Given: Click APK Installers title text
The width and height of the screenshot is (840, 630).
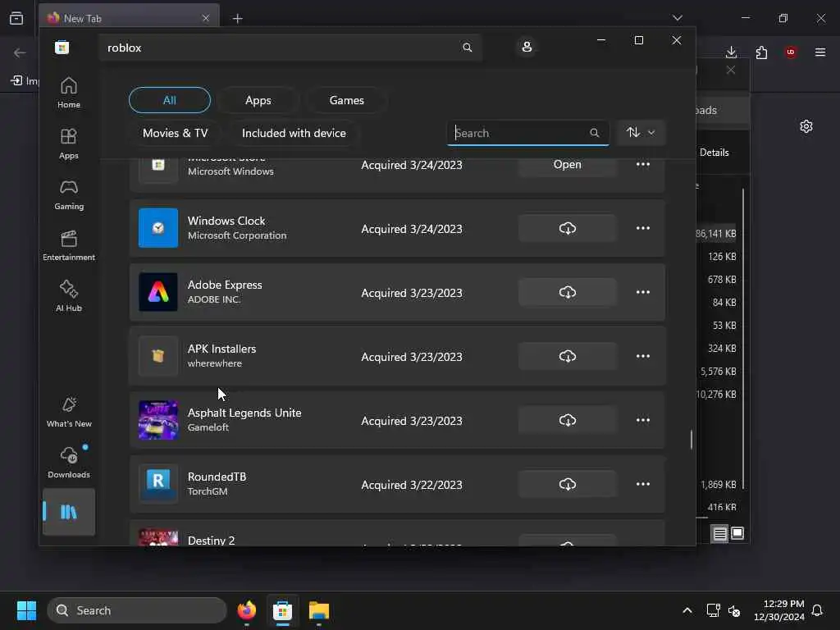Looking at the screenshot, I should [x=221, y=349].
